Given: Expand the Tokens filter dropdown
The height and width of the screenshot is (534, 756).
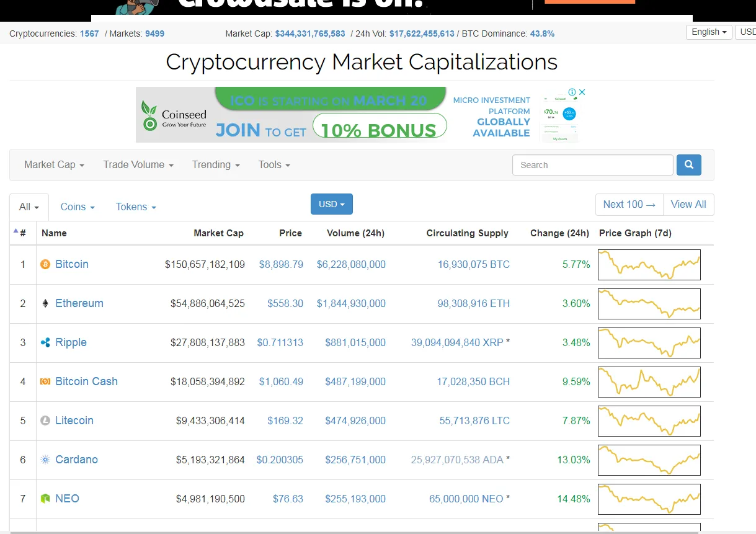Looking at the screenshot, I should click(136, 207).
